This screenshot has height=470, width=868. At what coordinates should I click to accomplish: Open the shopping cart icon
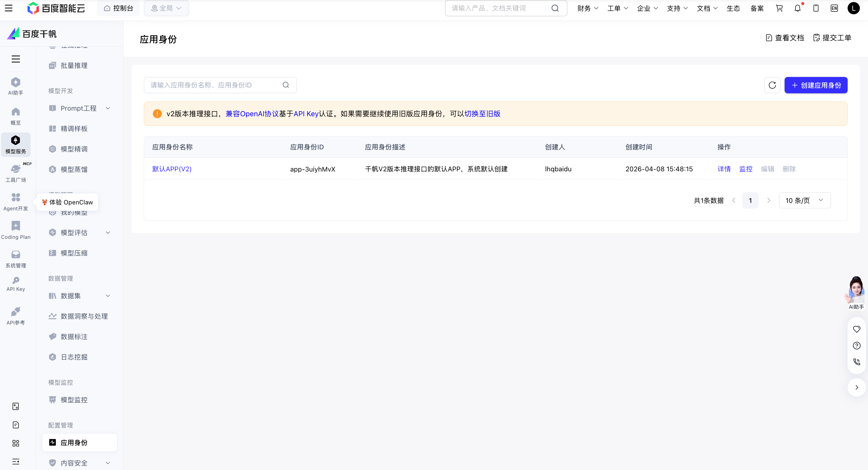[x=779, y=8]
